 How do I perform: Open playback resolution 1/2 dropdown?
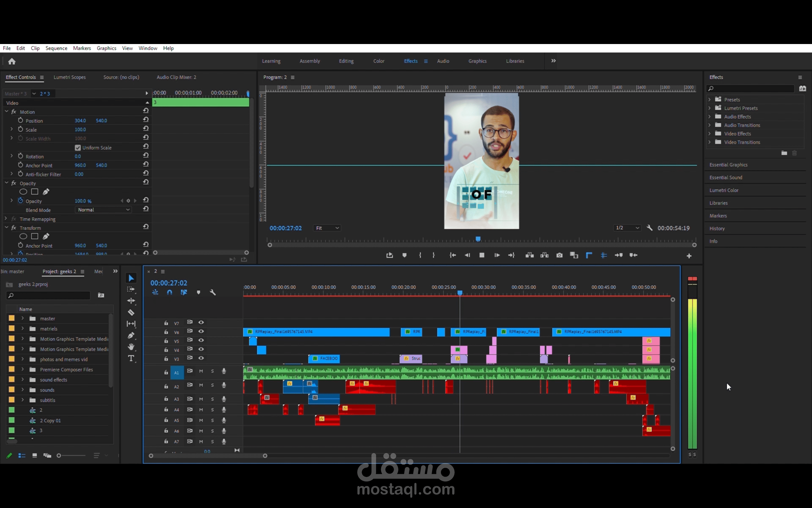coord(627,228)
